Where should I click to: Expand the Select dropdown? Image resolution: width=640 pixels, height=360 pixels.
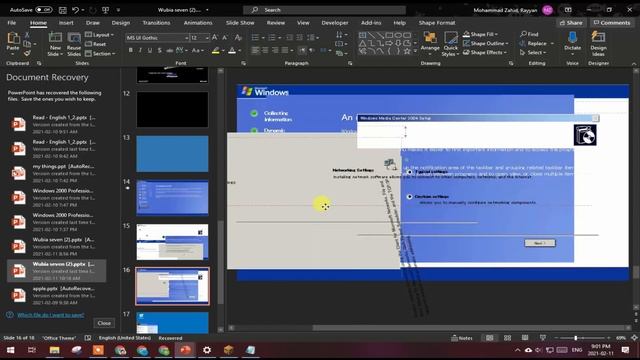[533, 52]
